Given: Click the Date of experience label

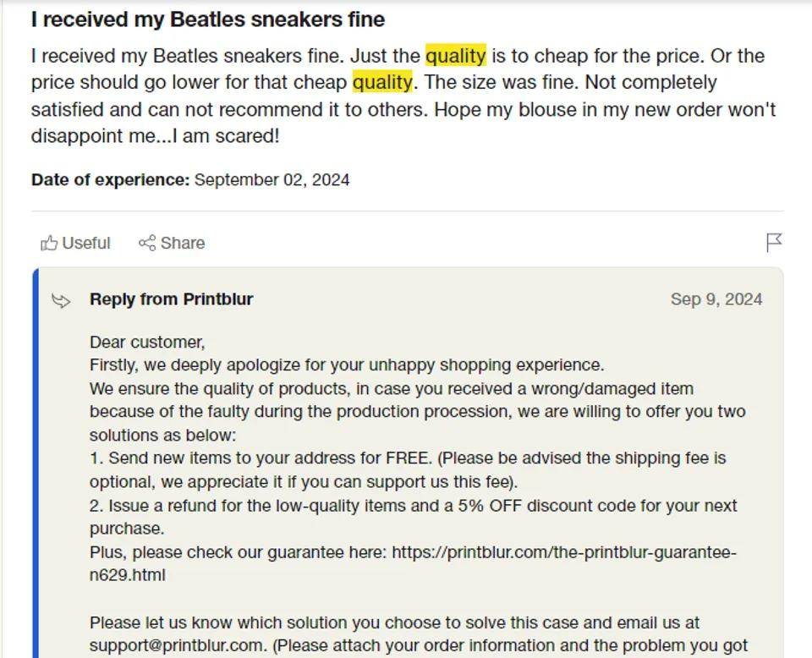Looking at the screenshot, I should (110, 180).
